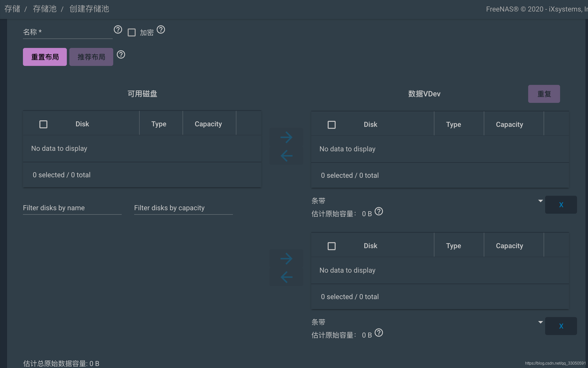
Task: Open help next to 推荐布局 button
Action: pyautogui.click(x=121, y=55)
